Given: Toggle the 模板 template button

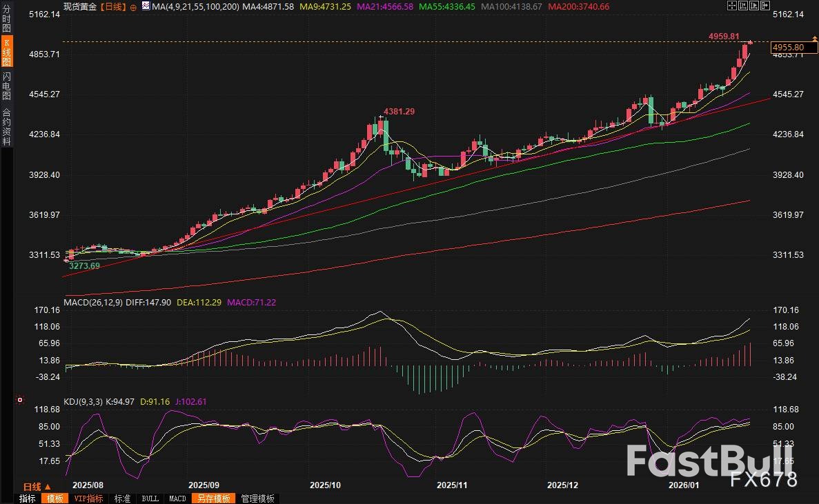Looking at the screenshot, I should point(52,498).
